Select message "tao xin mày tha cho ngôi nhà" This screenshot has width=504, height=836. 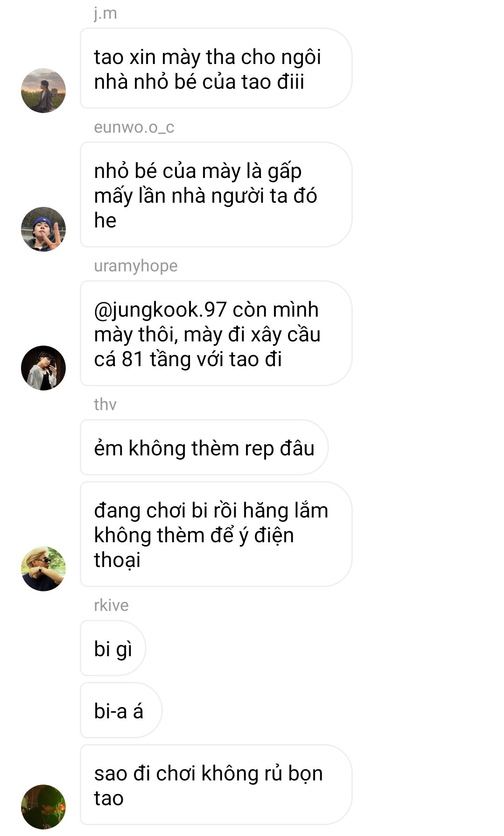[216, 69]
